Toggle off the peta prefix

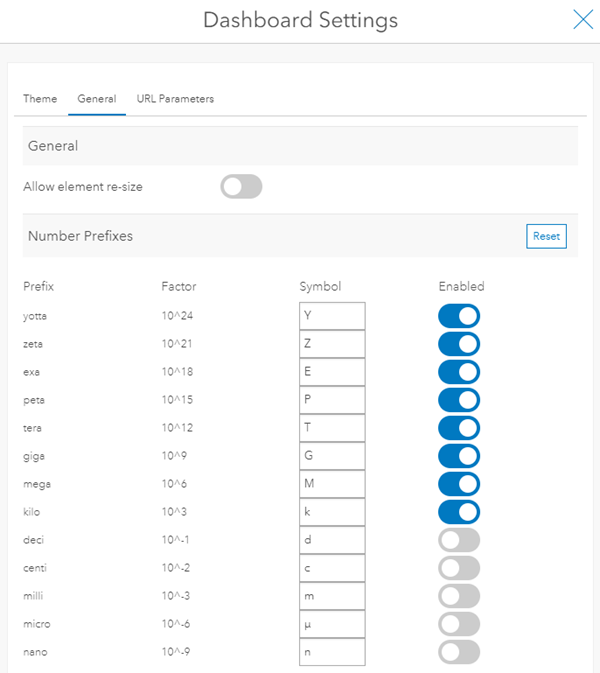pyautogui.click(x=459, y=400)
